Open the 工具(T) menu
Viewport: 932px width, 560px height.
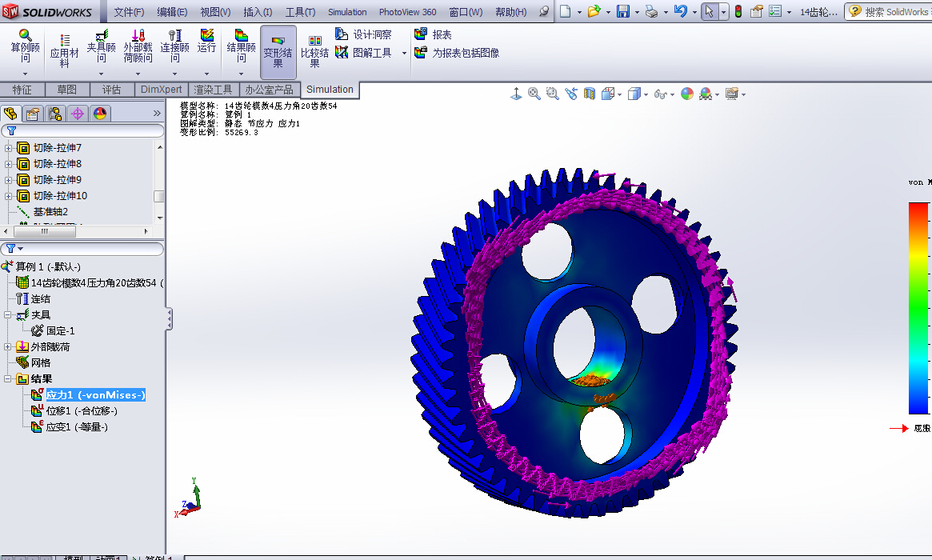300,12
